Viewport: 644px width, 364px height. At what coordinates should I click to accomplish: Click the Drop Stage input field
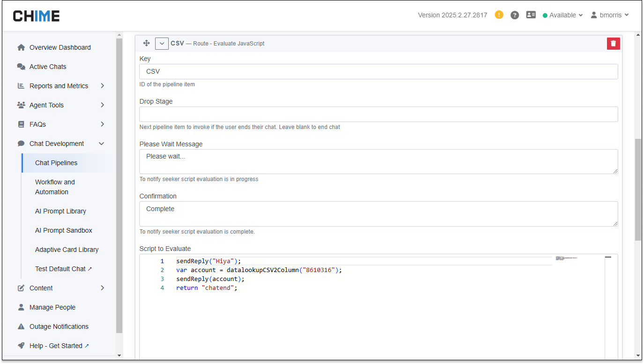click(378, 114)
